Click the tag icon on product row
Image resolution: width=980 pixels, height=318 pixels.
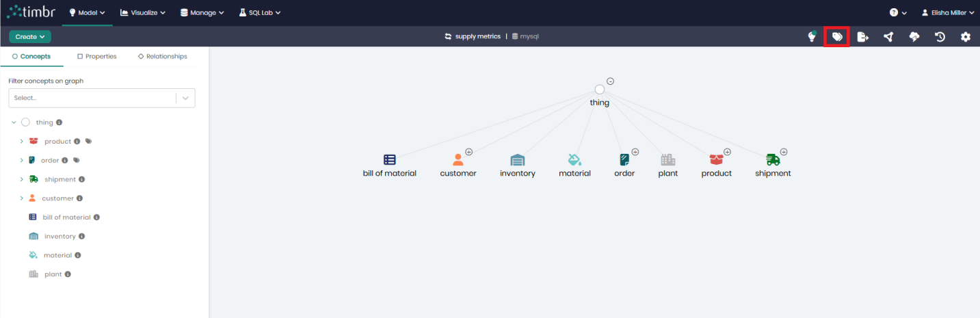click(x=88, y=142)
